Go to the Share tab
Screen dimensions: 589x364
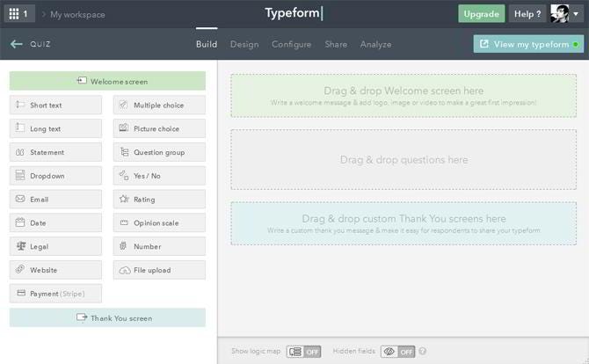click(x=336, y=44)
